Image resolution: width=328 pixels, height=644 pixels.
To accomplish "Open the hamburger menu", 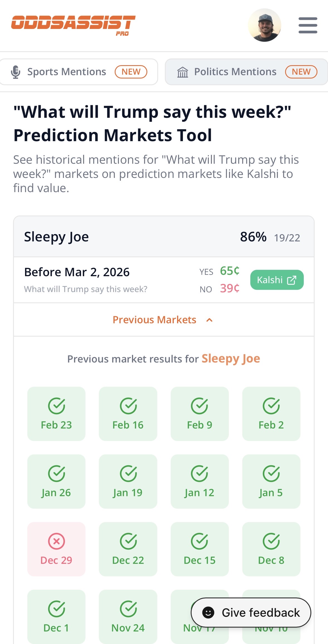I will [x=307, y=25].
